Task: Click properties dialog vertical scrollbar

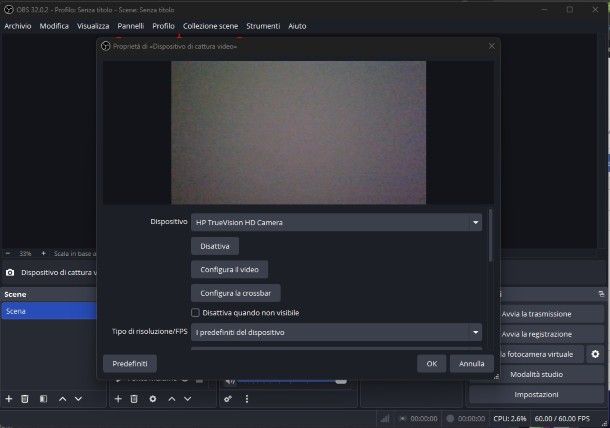Action: click(491, 235)
